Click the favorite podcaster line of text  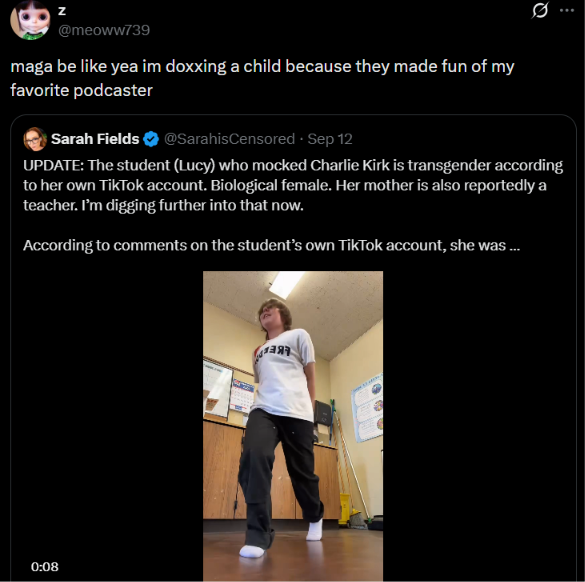[x=81, y=90]
